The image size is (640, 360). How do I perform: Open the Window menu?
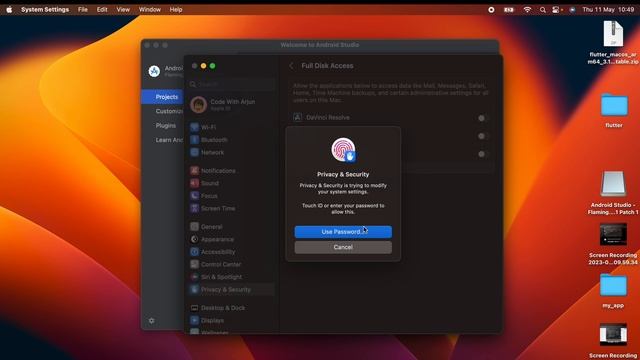point(149,9)
